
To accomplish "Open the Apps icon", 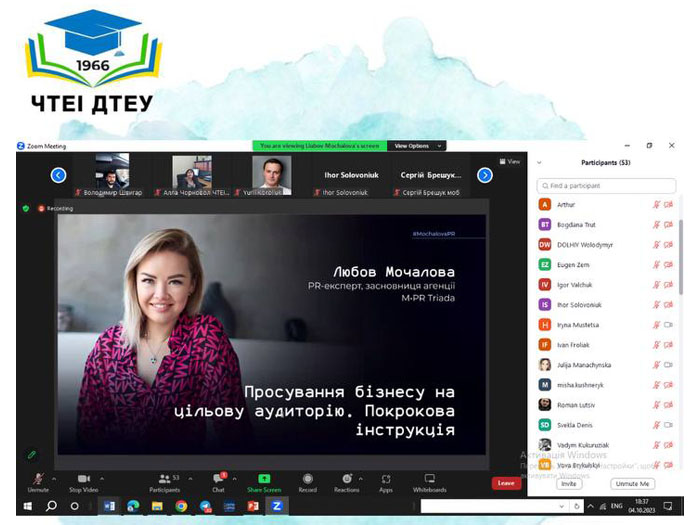I will [x=386, y=479].
